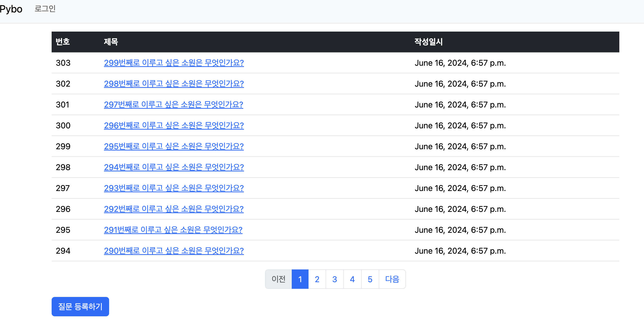The image size is (644, 327).
Task: Open question titled 299번째로 이루고 싶은 소원은
Action: click(174, 63)
